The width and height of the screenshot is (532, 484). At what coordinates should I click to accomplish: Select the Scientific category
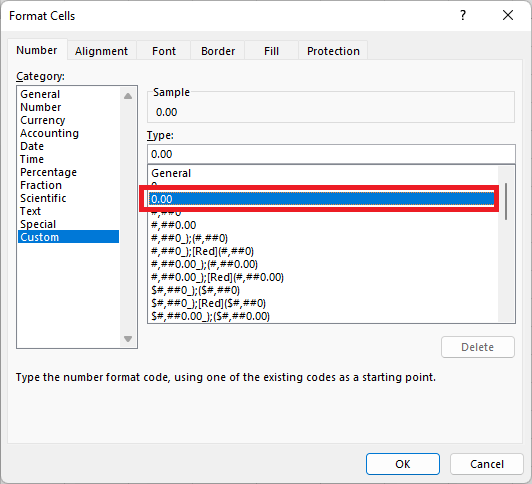(43, 198)
